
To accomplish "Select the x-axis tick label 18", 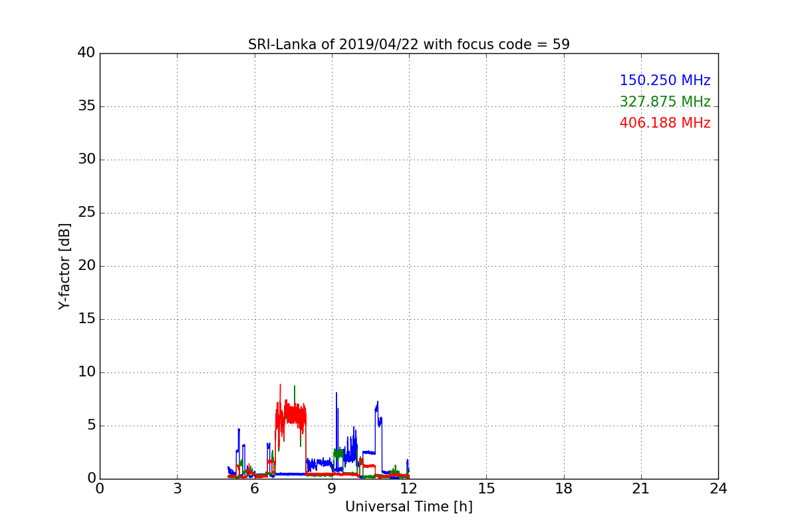I will [564, 489].
